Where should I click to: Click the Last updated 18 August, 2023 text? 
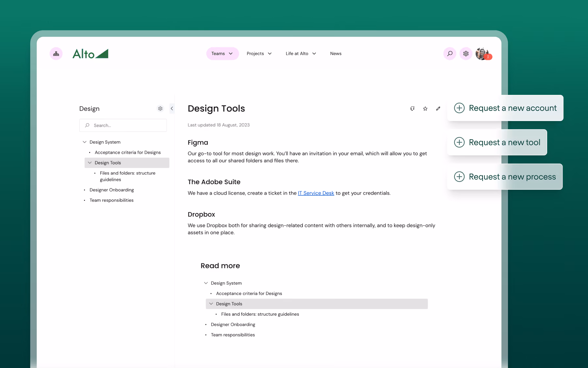(x=219, y=125)
